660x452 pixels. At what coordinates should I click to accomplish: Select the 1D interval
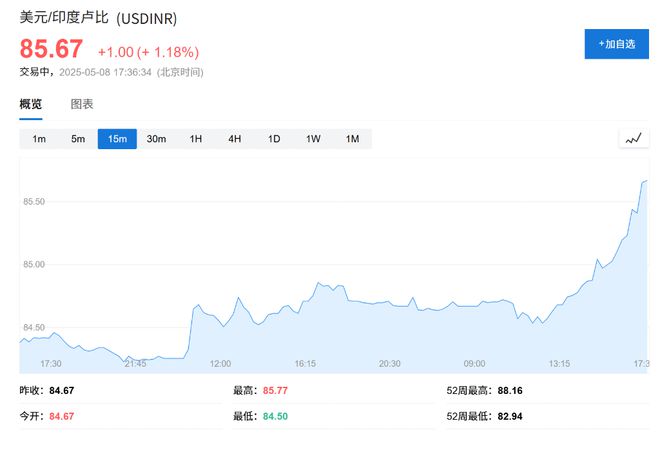click(274, 139)
